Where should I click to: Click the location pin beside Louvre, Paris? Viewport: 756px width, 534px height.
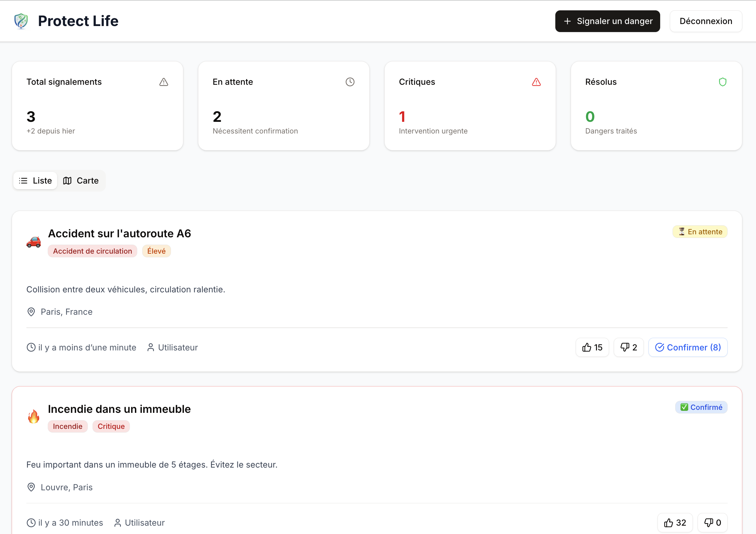(x=31, y=487)
